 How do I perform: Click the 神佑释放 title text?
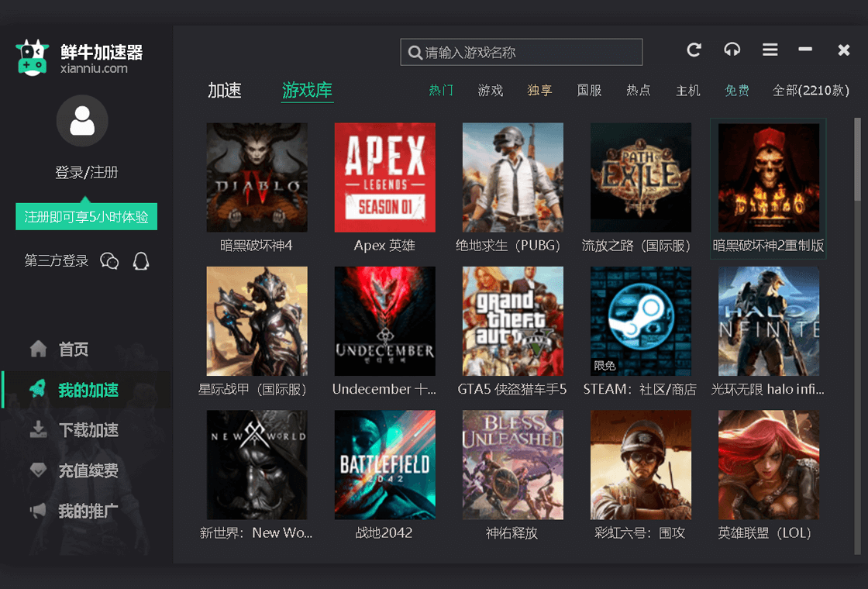[x=511, y=532]
